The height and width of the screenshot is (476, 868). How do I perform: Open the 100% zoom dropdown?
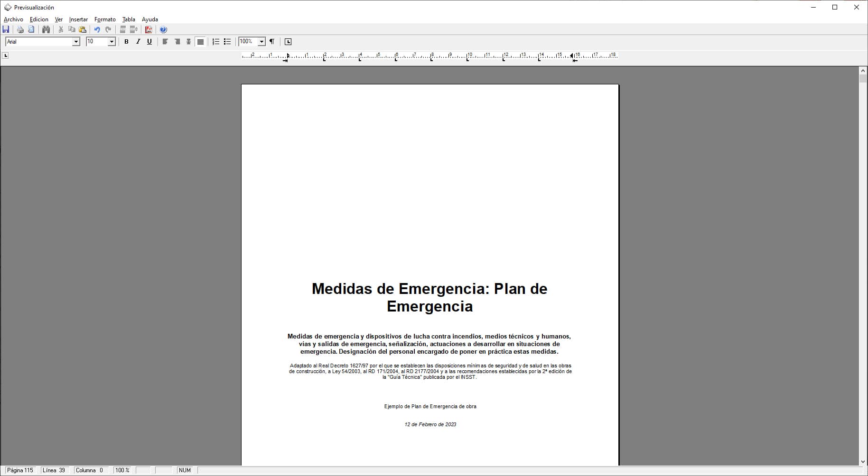pos(261,42)
